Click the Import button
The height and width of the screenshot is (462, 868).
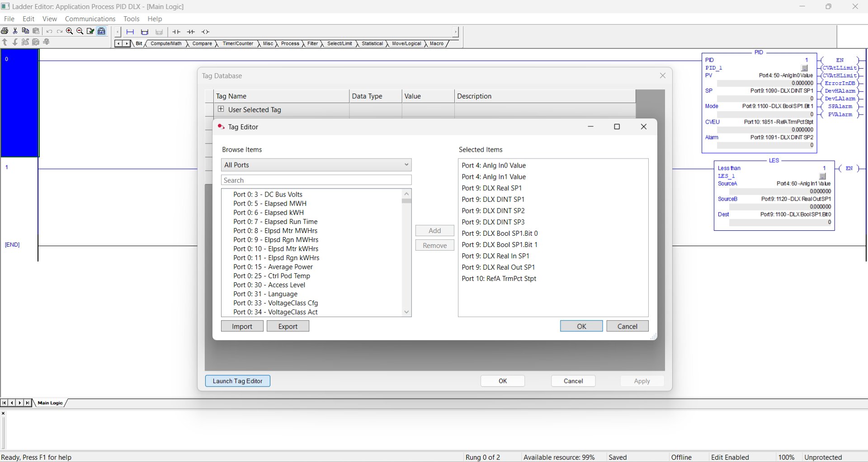242,326
